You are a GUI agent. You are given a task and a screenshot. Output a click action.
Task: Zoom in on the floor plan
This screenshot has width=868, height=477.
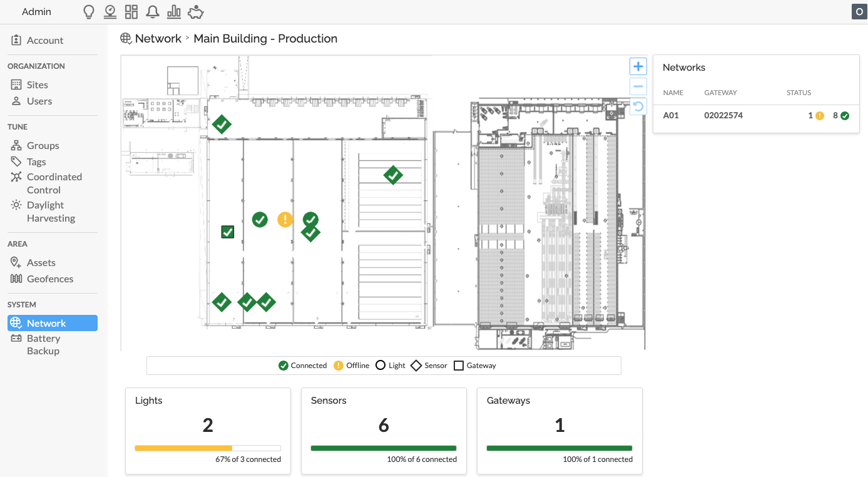pos(638,66)
